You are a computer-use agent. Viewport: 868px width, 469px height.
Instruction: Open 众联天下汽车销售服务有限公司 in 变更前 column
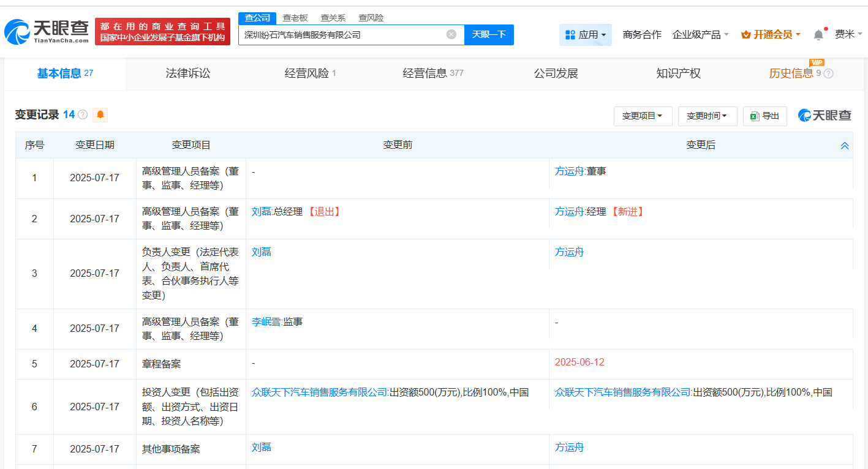tap(320, 392)
